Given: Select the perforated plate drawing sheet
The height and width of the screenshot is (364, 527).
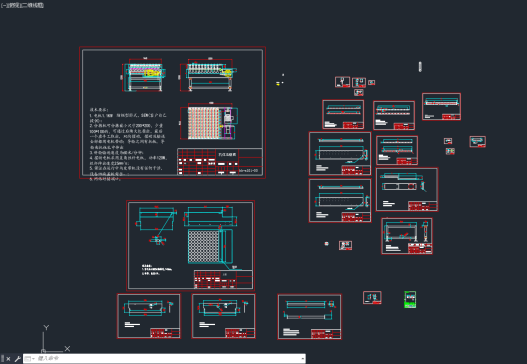Looking at the screenshot, I should click(191, 245).
